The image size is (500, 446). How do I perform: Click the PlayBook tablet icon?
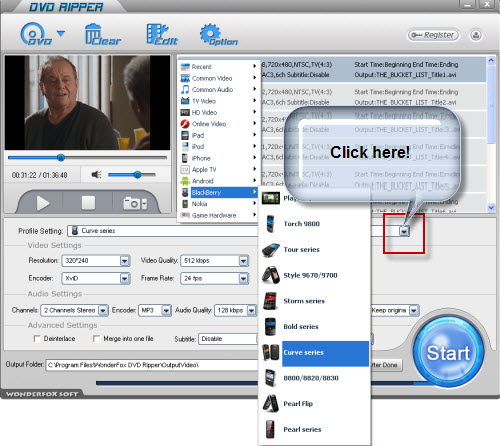click(271, 198)
